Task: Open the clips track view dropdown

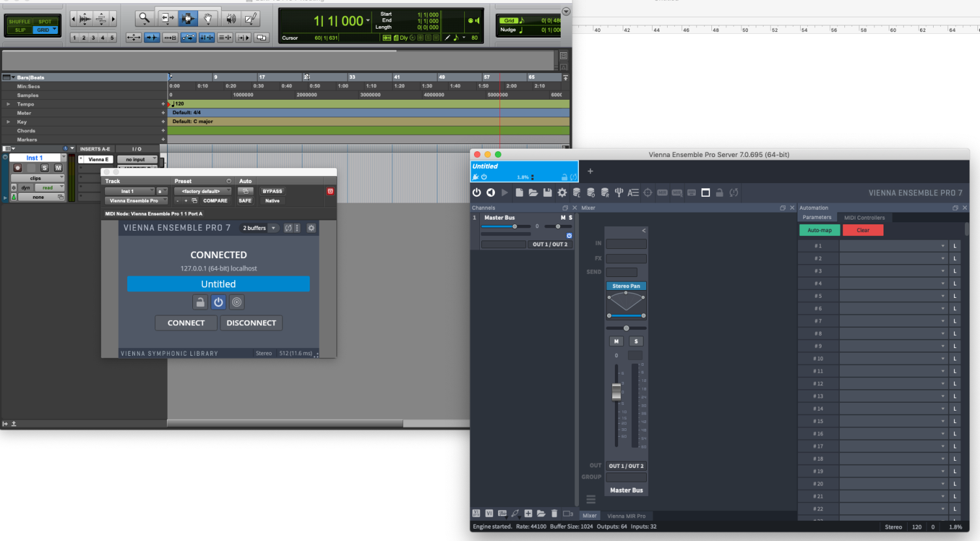Action: (x=38, y=178)
